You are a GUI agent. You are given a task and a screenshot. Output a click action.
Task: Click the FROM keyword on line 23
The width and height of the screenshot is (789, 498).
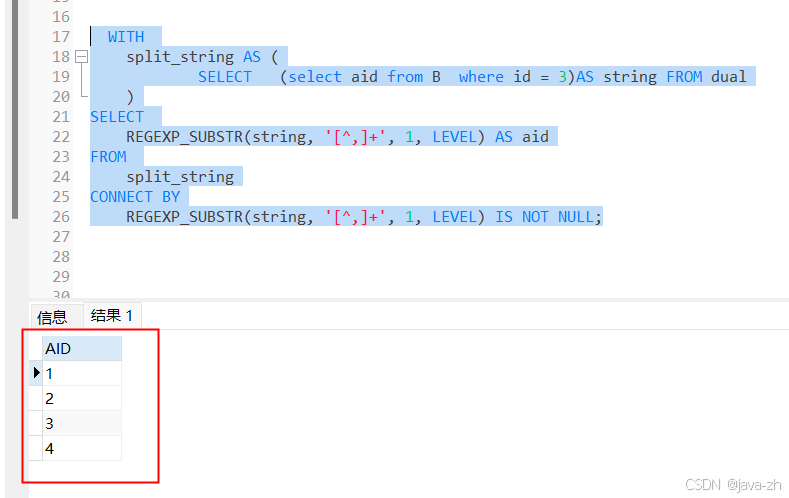(x=108, y=157)
